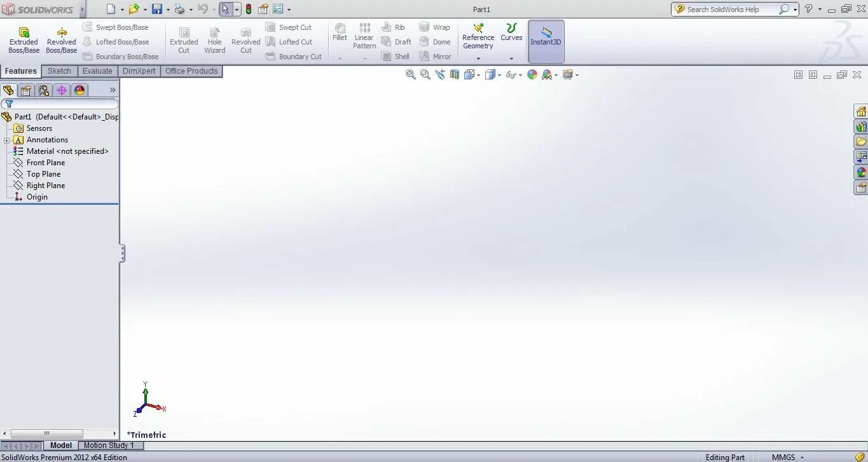Click the Rebuild traffic light icon
The width and height of the screenshot is (868, 462).
[249, 9]
